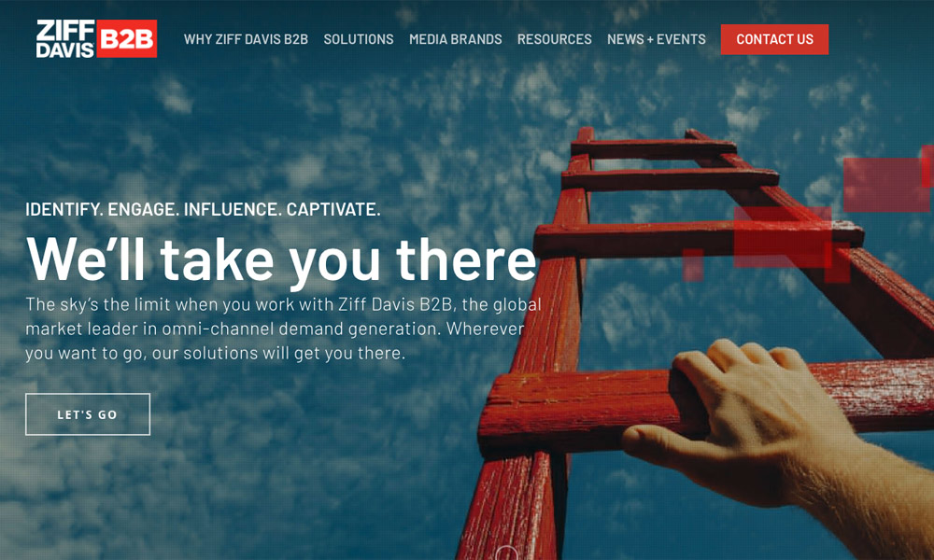Expand the Media Brands navigation menu
The image size is (934, 560).
click(456, 39)
